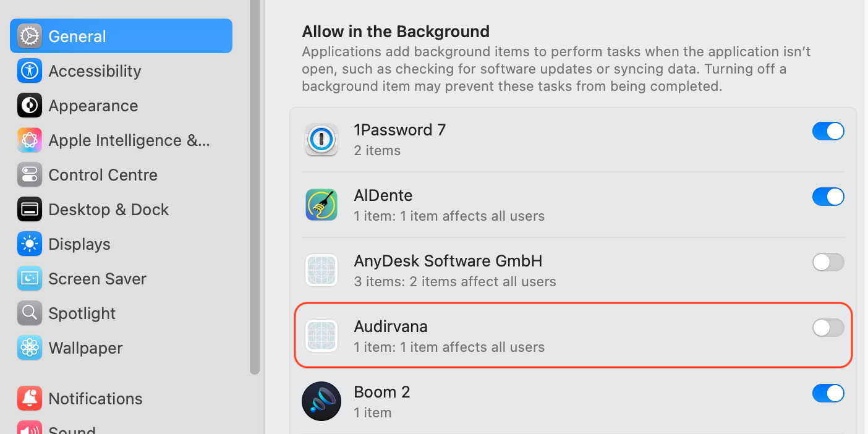Disable 1Password 7 background toggle
868x434 pixels.
pyautogui.click(x=828, y=131)
